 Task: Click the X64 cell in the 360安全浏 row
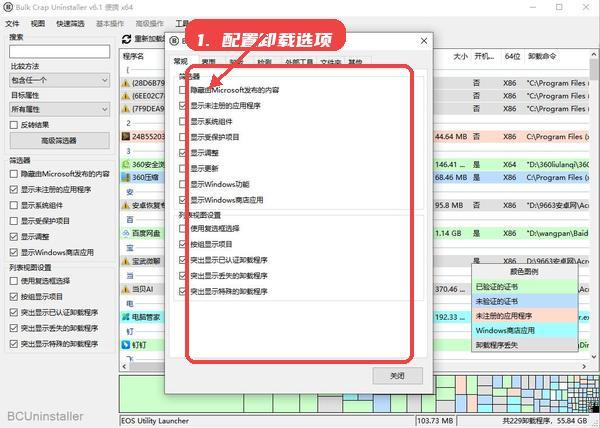pyautogui.click(x=510, y=164)
